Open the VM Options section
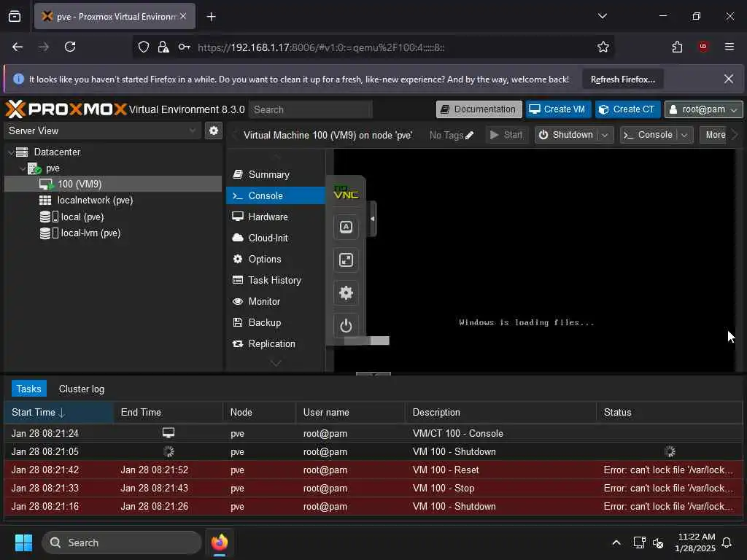Image resolution: width=747 pixels, height=560 pixels. coord(276,259)
